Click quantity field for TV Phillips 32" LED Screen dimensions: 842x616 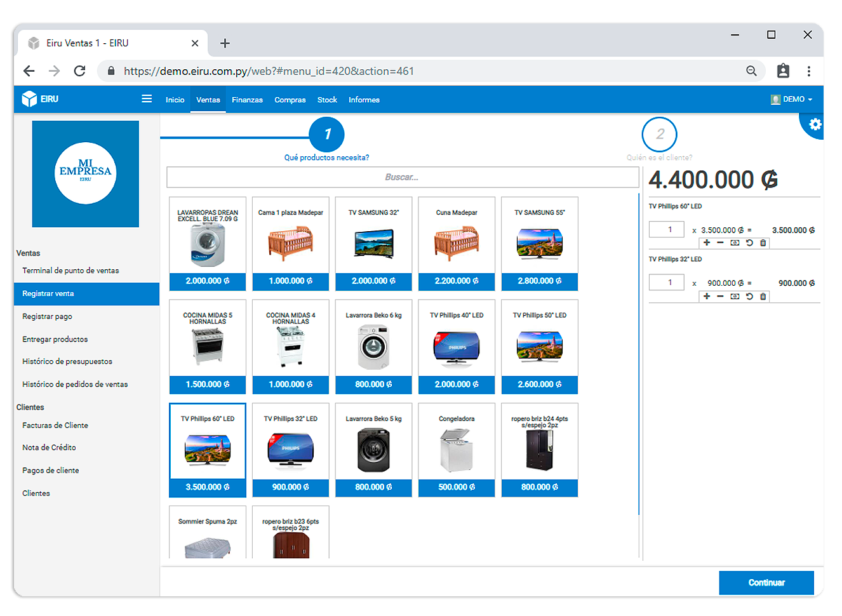pyautogui.click(x=667, y=282)
